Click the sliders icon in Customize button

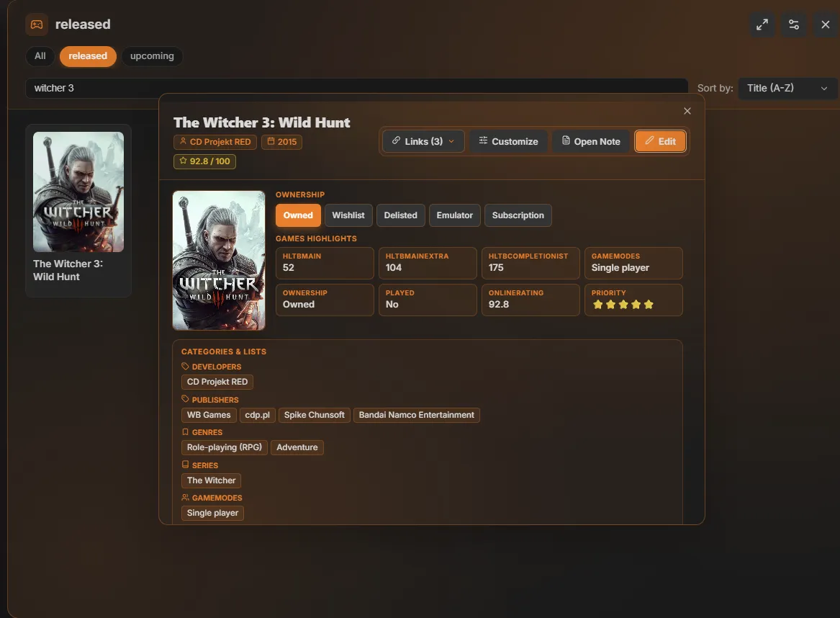click(x=483, y=140)
